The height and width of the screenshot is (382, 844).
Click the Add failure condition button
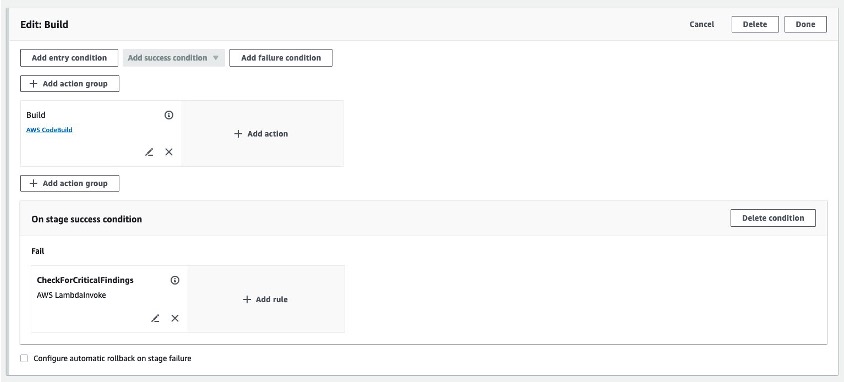point(281,58)
